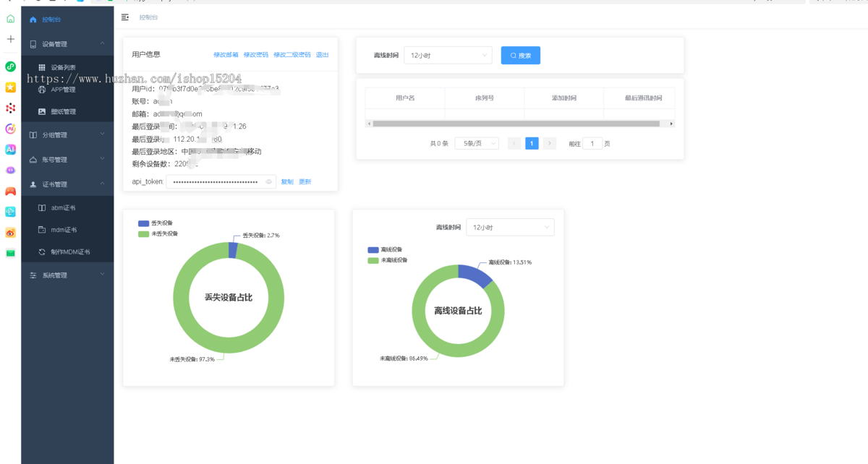Click the 用户名 column header
The width and height of the screenshot is (868, 464).
(405, 98)
